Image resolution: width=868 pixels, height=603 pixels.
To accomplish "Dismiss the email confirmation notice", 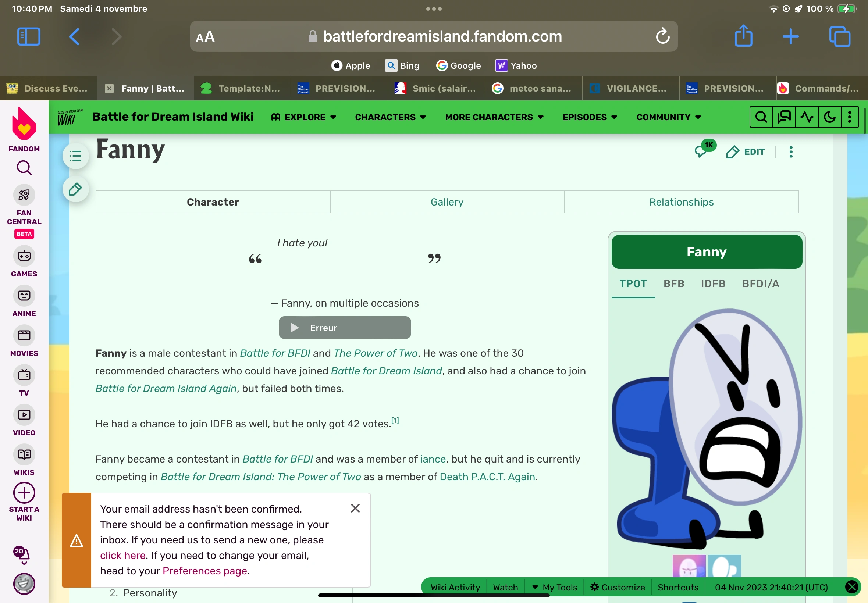I will 355,508.
